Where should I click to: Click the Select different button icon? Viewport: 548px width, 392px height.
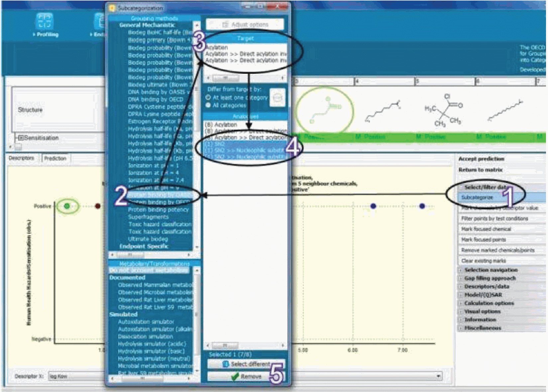pyautogui.click(x=226, y=364)
